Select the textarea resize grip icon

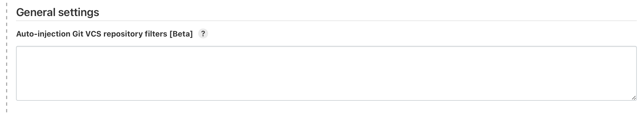[x=633, y=98]
